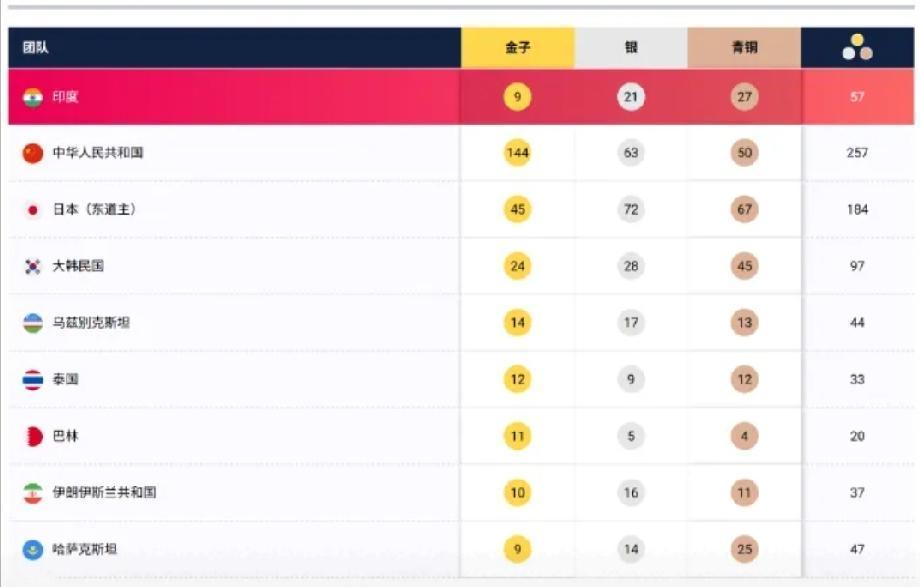Sort by the 青铜 bronze column header

click(744, 48)
